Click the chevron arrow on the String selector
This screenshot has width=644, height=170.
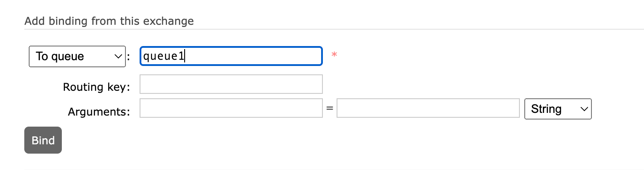point(584,109)
